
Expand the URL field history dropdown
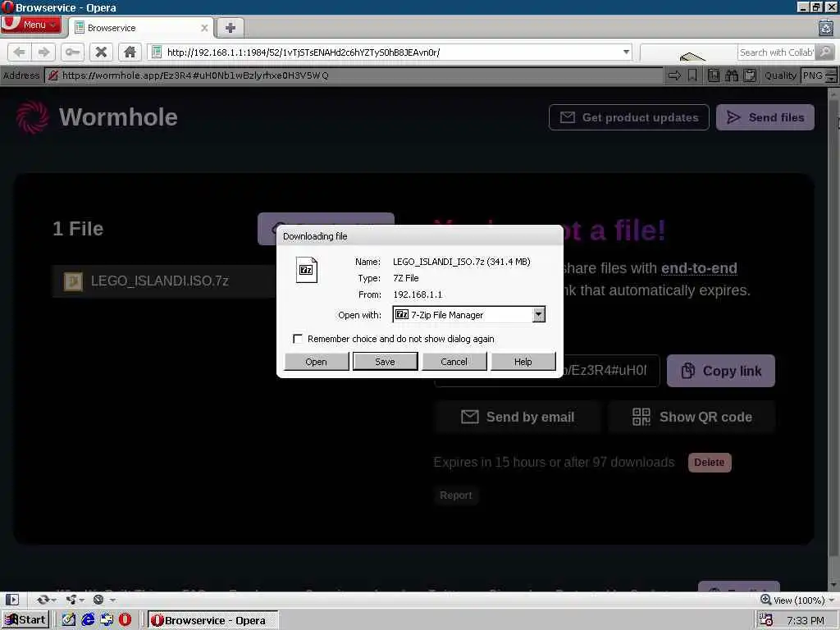point(626,52)
